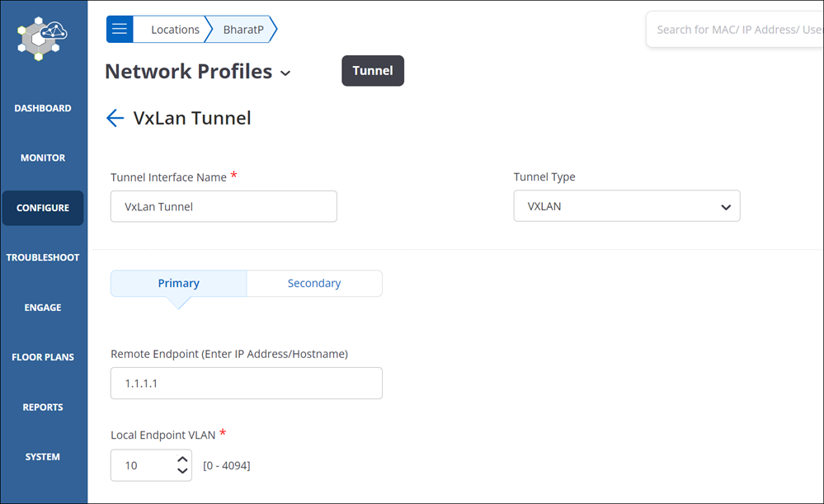Open Floor Plans from sidebar

(43, 357)
